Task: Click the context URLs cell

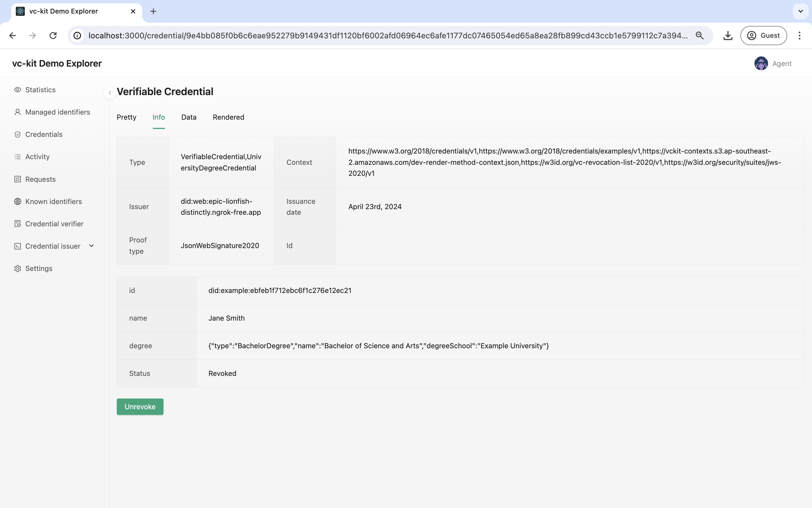Action: (570, 162)
